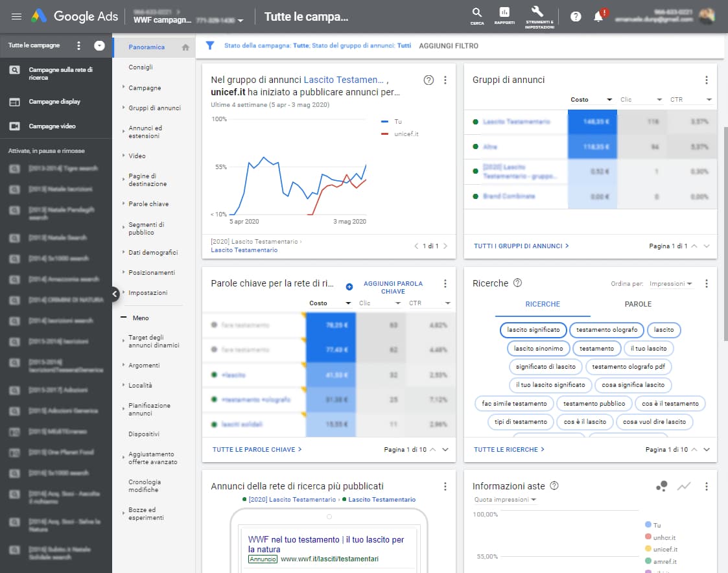Click the red unhcr.it legend dot
The width and height of the screenshot is (728, 573).
click(648, 537)
